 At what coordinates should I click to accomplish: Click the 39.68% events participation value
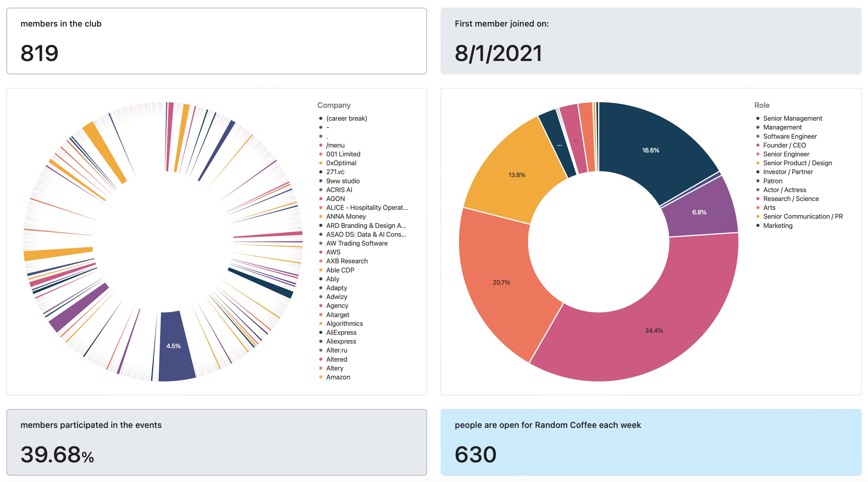pyautogui.click(x=57, y=454)
